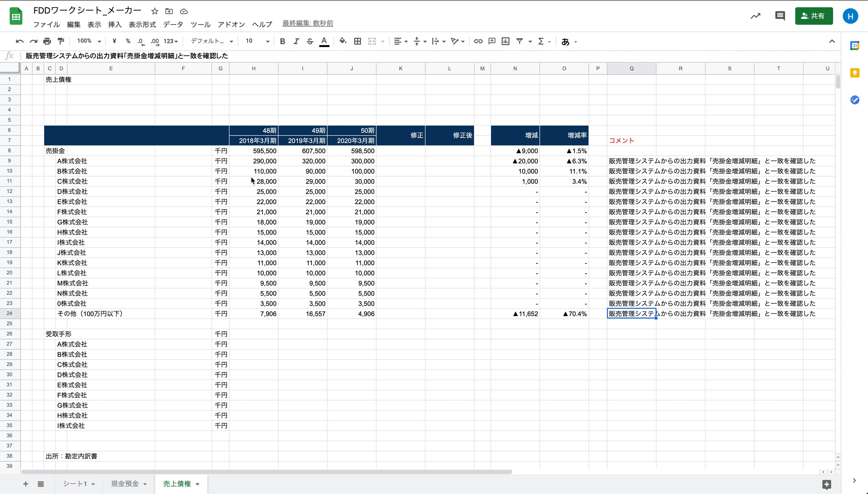
Task: Click the insert link icon
Action: pyautogui.click(x=478, y=42)
